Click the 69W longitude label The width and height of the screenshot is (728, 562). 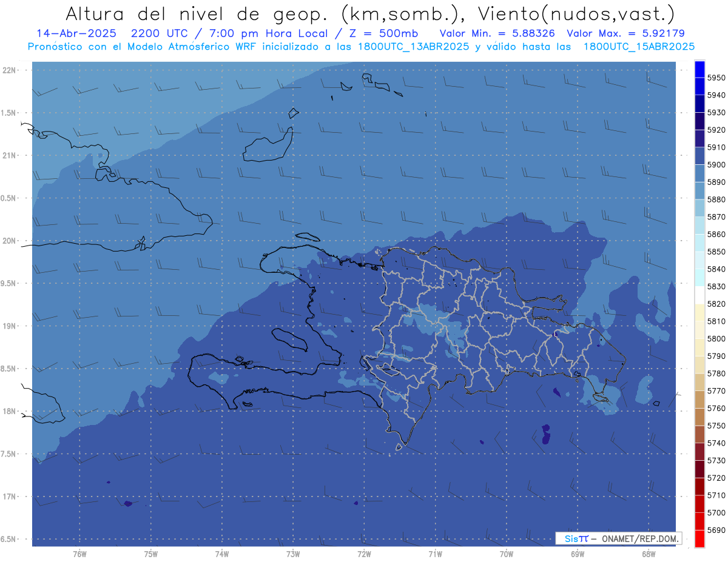[x=578, y=554]
